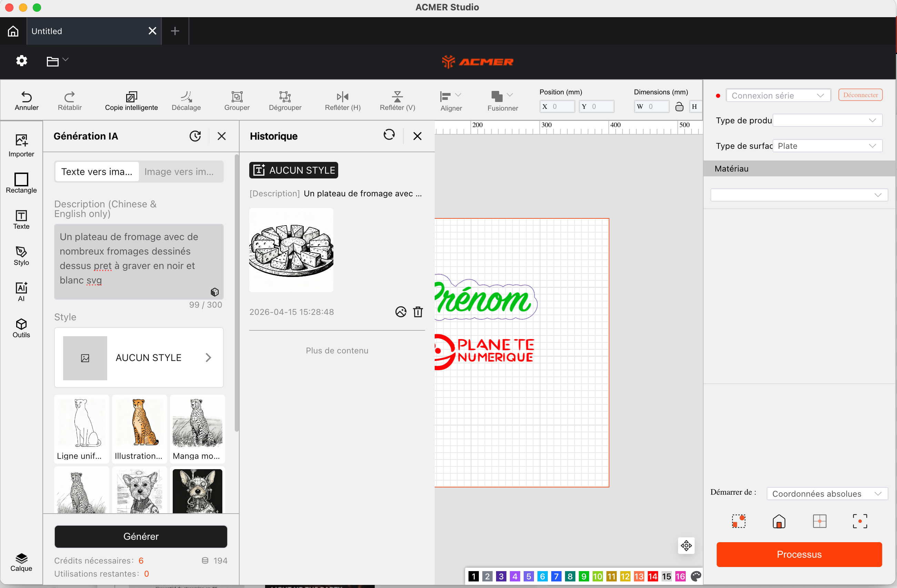Pick red layer color swatch 14
This screenshot has width=897, height=588.
[x=653, y=576]
